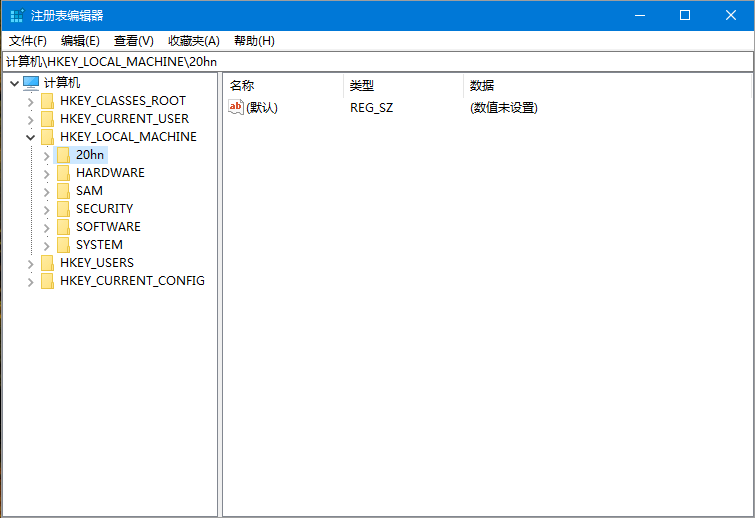Click the HKEY_CLASSES_ROOT folder icon
The height and width of the screenshot is (518, 755).
point(47,101)
